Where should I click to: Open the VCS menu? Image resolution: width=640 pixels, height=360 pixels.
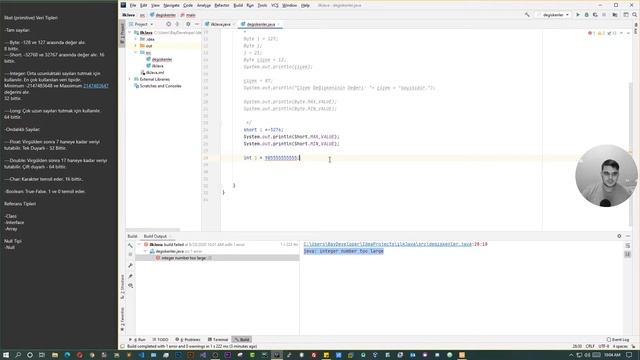275,5
